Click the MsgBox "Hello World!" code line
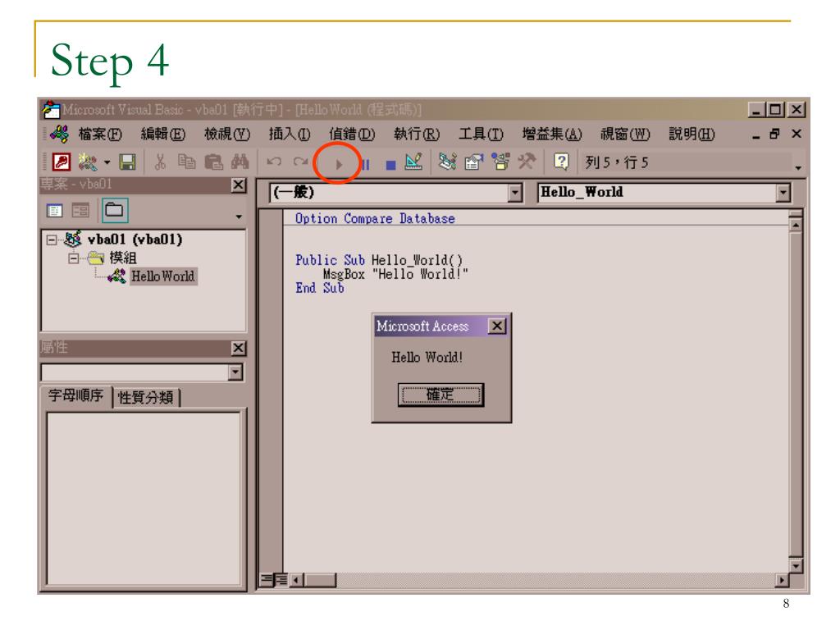Viewport: 840px width, 630px height. [x=395, y=274]
